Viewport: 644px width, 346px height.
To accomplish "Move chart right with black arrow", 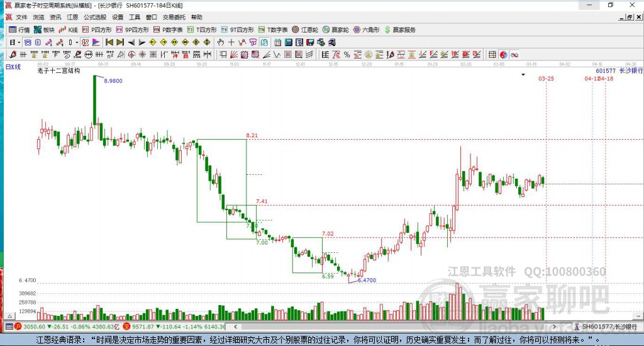I will (x=142, y=42).
